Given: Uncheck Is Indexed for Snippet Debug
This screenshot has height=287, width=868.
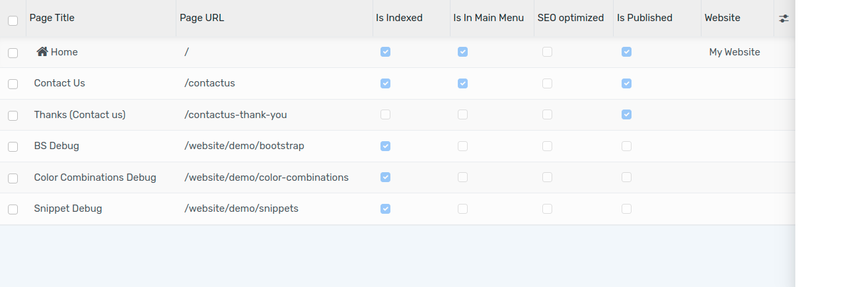Looking at the screenshot, I should [x=386, y=208].
